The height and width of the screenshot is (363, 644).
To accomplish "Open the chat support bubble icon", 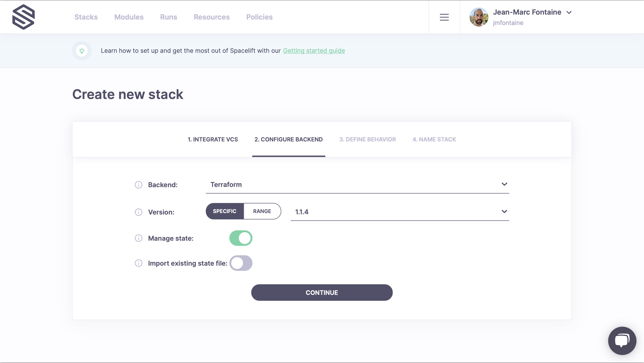I will point(622,341).
